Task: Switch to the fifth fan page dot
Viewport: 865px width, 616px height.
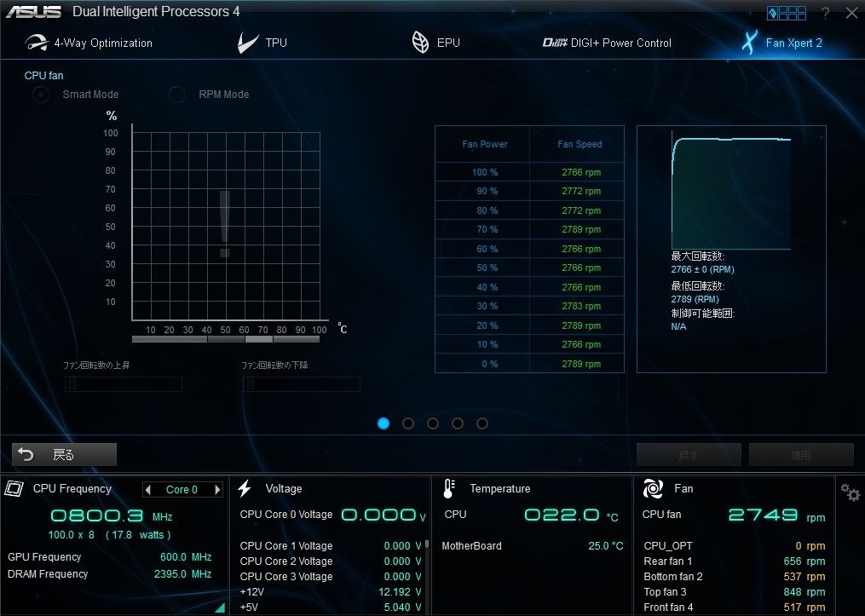Action: tap(482, 423)
